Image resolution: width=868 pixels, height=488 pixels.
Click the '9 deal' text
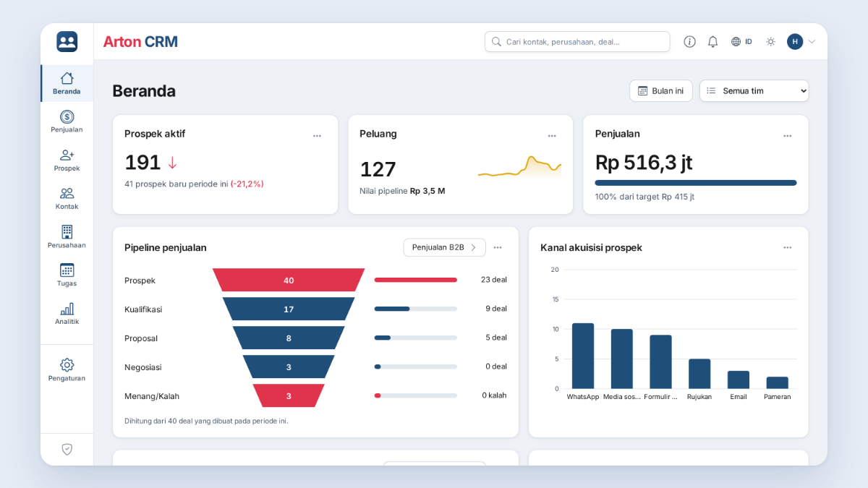[496, 309]
